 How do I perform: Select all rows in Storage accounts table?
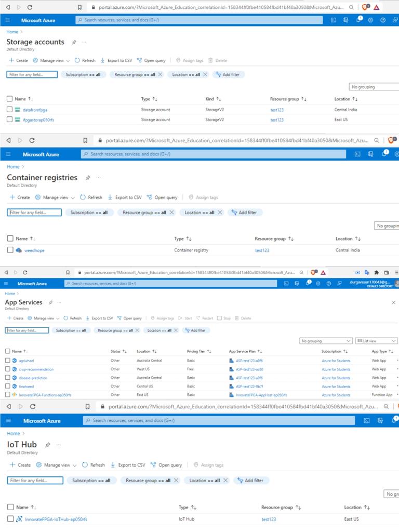pyautogui.click(x=9, y=99)
